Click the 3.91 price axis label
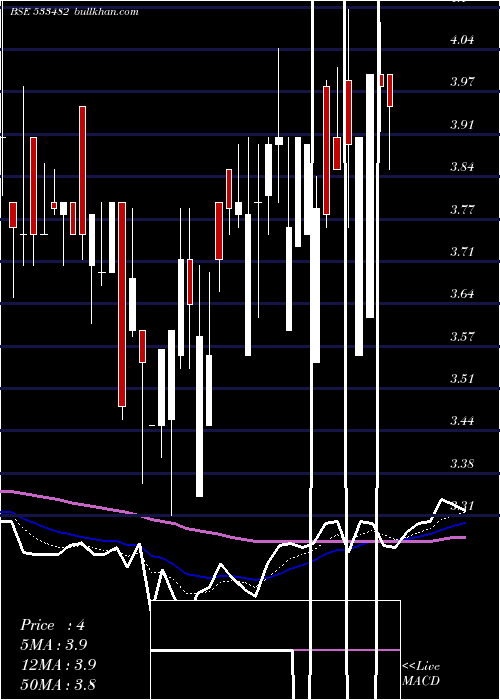This screenshot has height=700, width=500. 462,125
